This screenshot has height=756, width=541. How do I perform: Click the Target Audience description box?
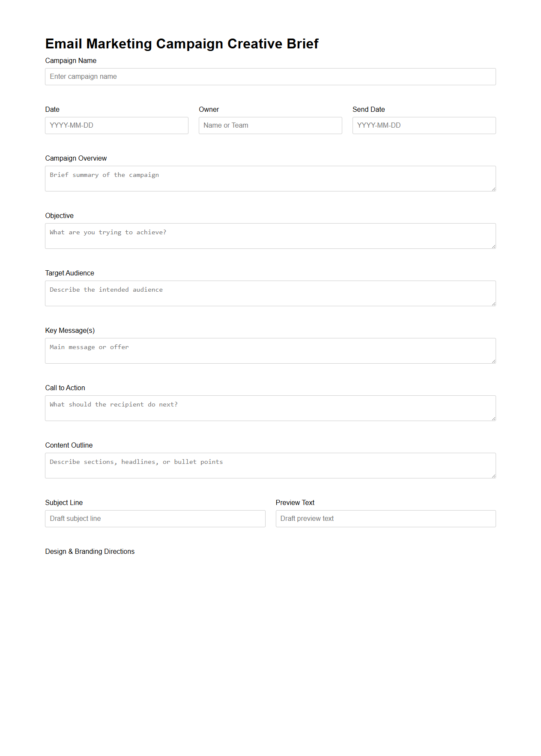click(270, 293)
